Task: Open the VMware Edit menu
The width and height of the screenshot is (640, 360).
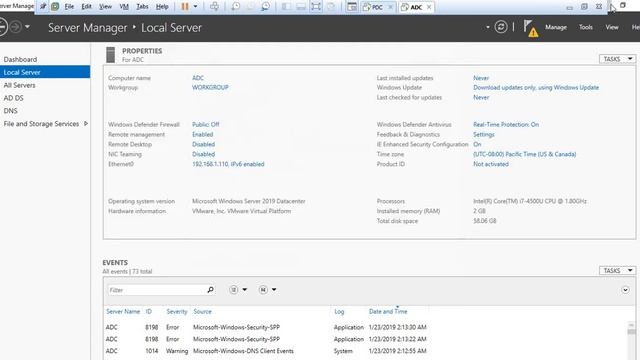Action: 87,7
